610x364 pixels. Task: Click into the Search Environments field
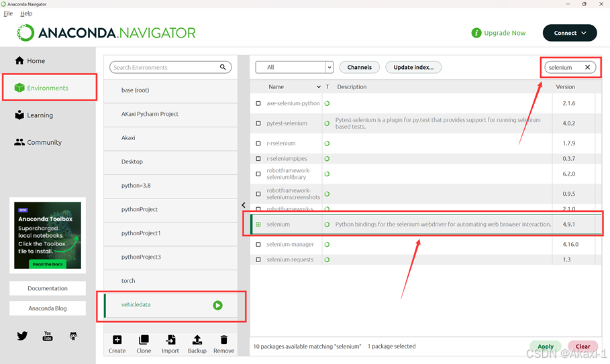point(170,67)
